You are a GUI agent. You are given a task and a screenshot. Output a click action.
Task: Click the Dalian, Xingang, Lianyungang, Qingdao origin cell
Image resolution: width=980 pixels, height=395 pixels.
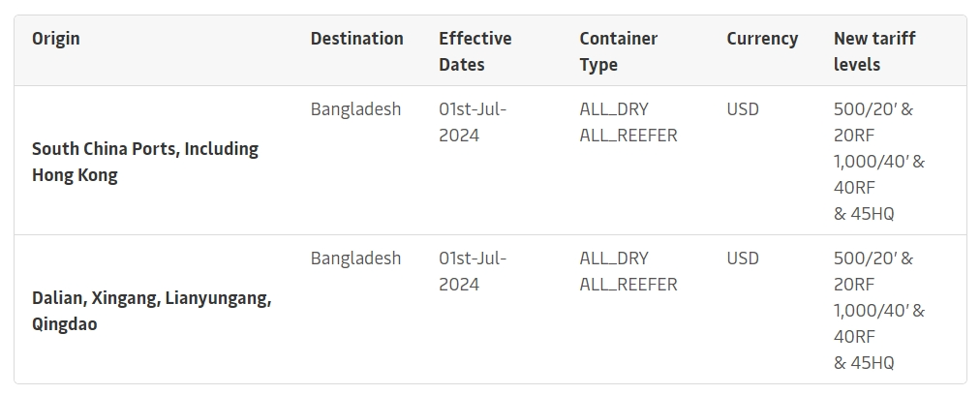point(151,311)
